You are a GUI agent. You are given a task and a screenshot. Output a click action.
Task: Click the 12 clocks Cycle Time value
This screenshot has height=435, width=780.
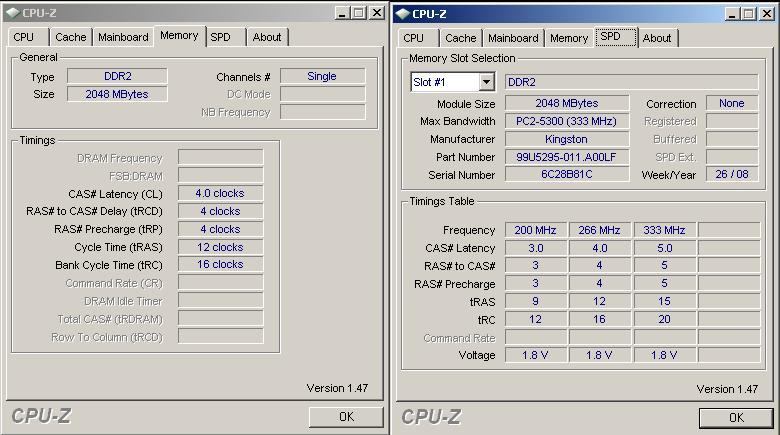pyautogui.click(x=220, y=247)
